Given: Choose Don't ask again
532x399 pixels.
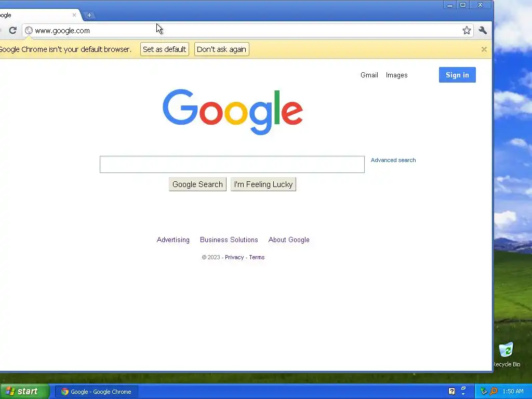Looking at the screenshot, I should pyautogui.click(x=221, y=49).
